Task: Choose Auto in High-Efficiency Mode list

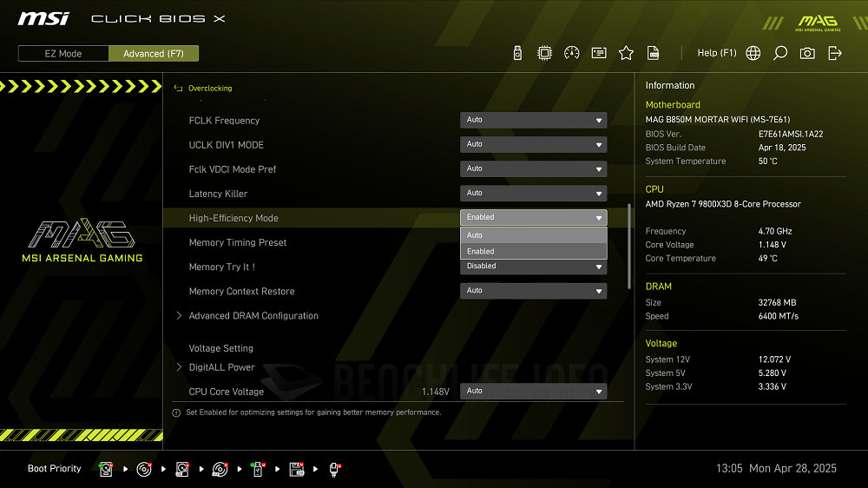Action: coord(533,235)
